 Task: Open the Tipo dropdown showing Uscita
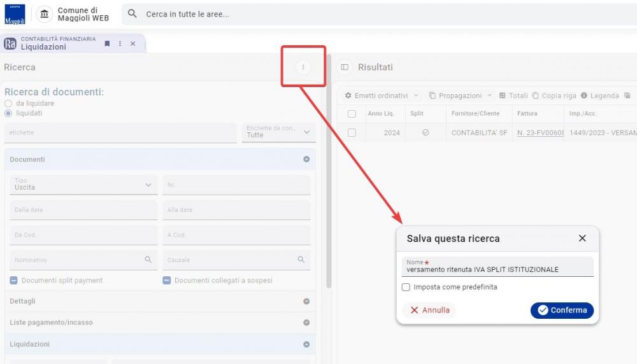(x=83, y=185)
